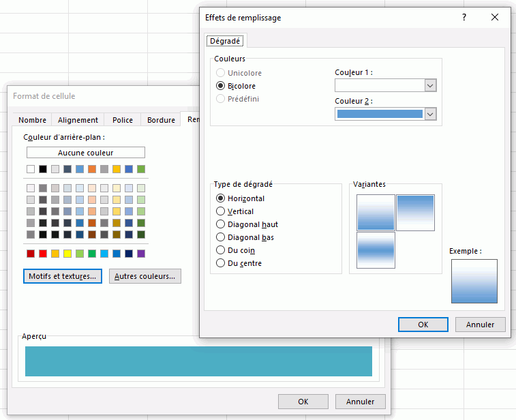Select the top-right gradient variant thumbnail
516x420 pixels.
click(415, 212)
